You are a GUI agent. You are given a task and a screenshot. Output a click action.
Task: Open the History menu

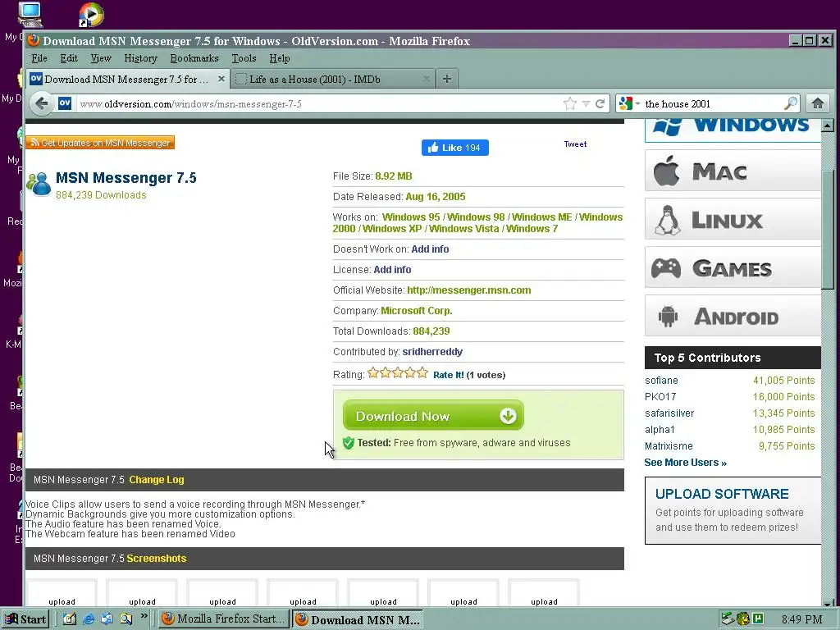[140, 58]
